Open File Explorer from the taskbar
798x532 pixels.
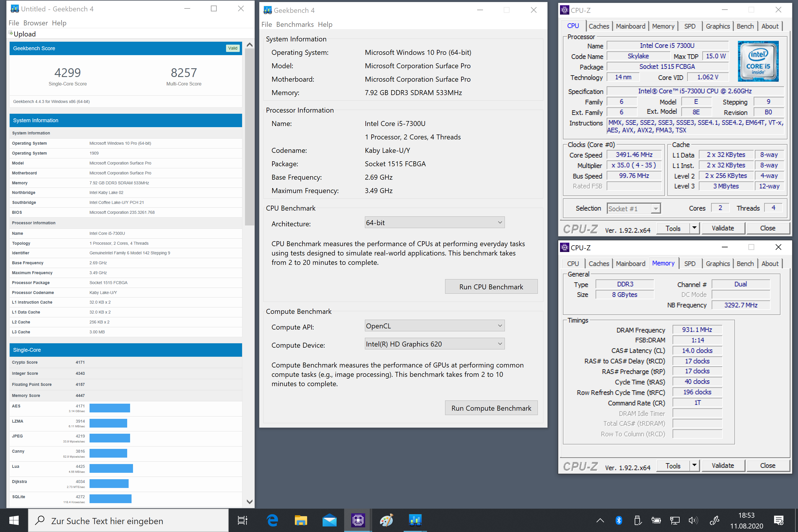click(x=301, y=520)
